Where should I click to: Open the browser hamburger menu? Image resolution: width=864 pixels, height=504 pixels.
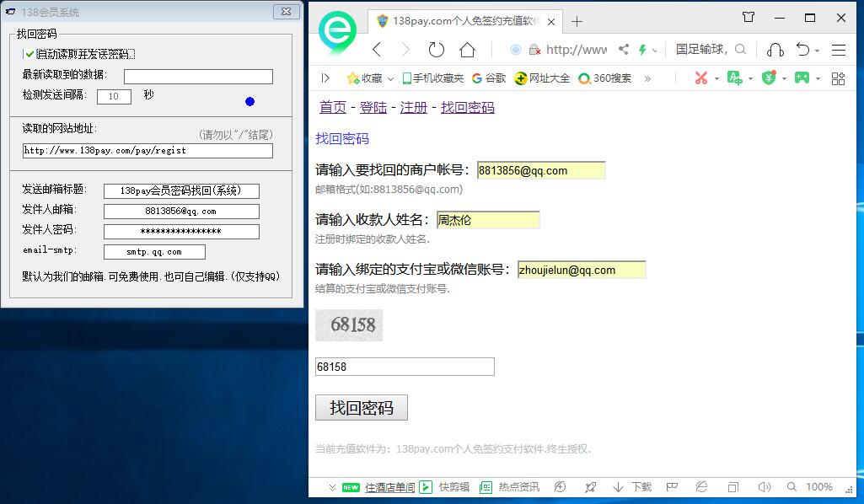pyautogui.click(x=839, y=50)
